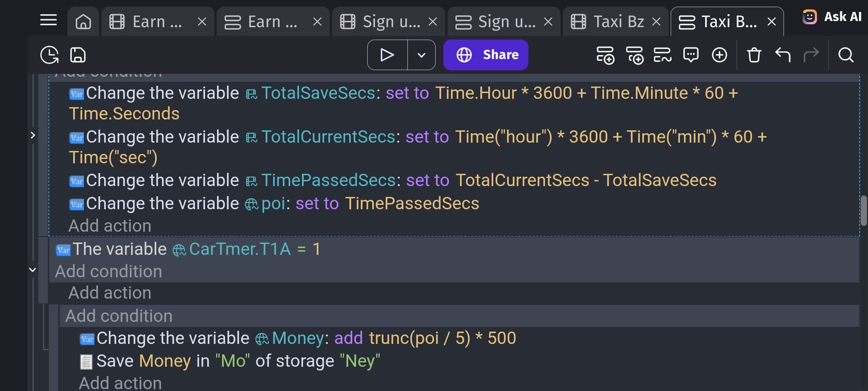Save the project with disk icon
868x391 pixels.
click(x=78, y=55)
